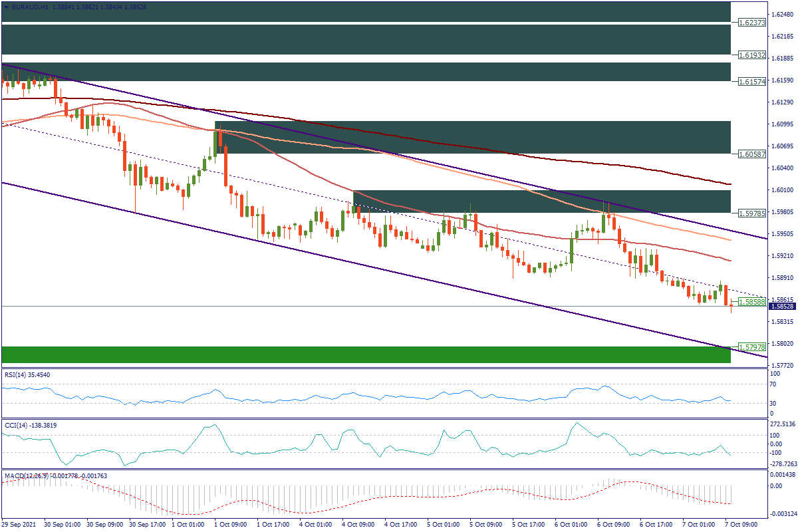Select the 1.61932 resistance level label
The height and width of the screenshot is (532, 798).
752,55
